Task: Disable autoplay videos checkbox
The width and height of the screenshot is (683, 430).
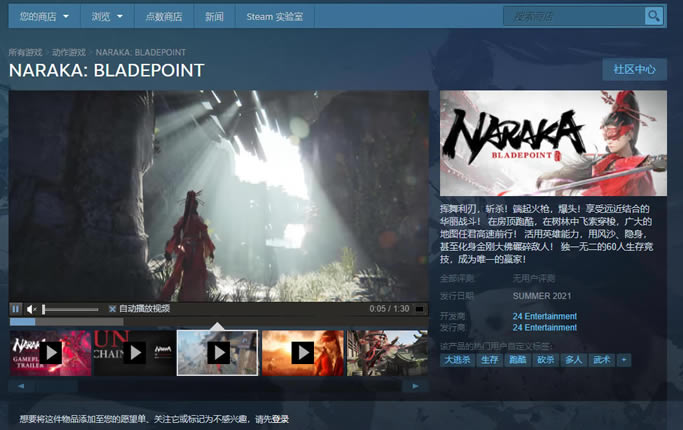Action: pyautogui.click(x=112, y=309)
